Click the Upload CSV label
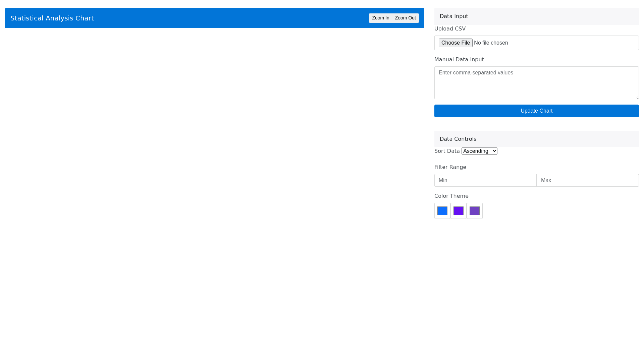This screenshot has width=644, height=362. 450,29
